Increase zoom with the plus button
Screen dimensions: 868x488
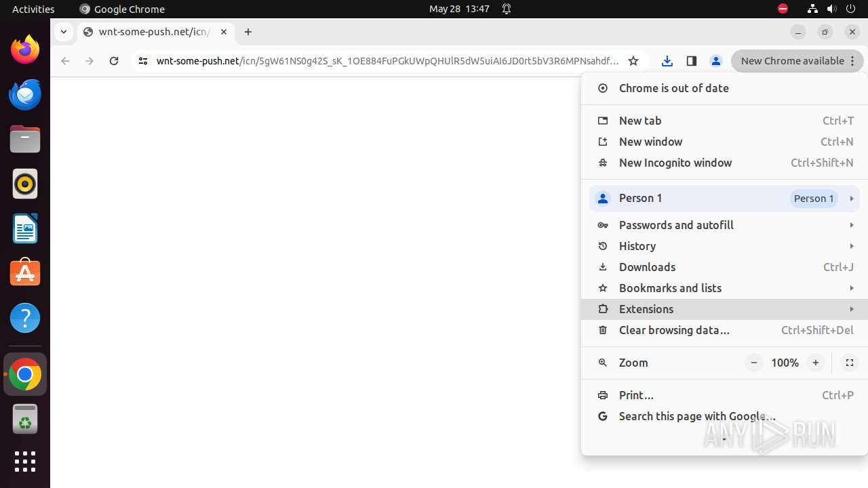(816, 363)
